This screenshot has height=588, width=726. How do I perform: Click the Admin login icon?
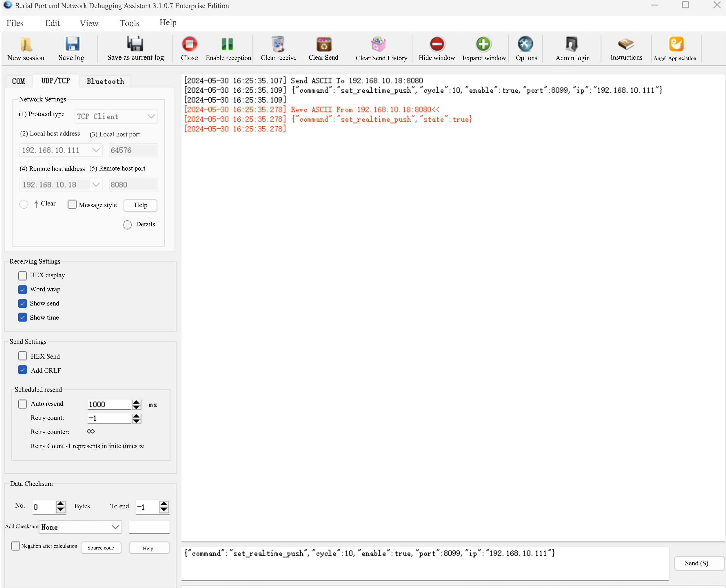(x=572, y=44)
